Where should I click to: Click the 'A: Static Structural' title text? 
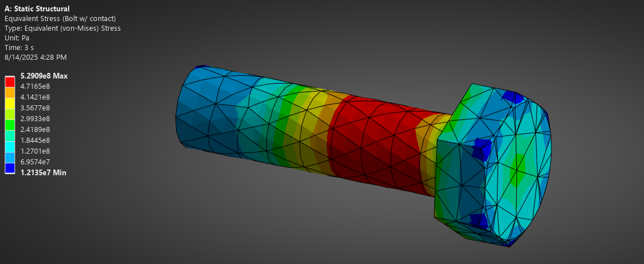(37, 9)
